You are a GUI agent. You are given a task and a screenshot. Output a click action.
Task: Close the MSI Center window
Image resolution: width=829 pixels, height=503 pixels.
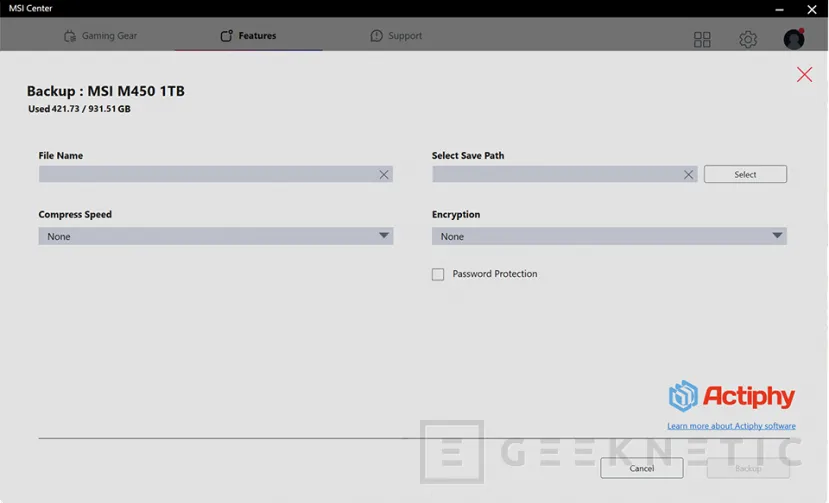812,9
